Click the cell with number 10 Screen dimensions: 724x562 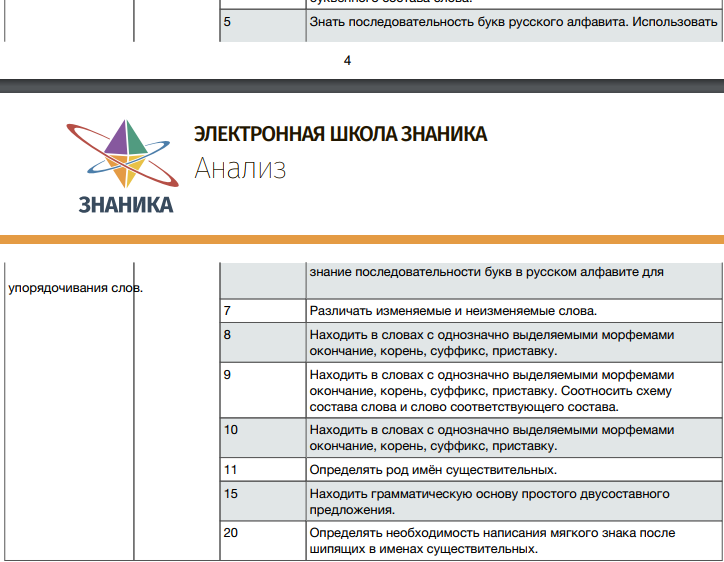(263, 438)
